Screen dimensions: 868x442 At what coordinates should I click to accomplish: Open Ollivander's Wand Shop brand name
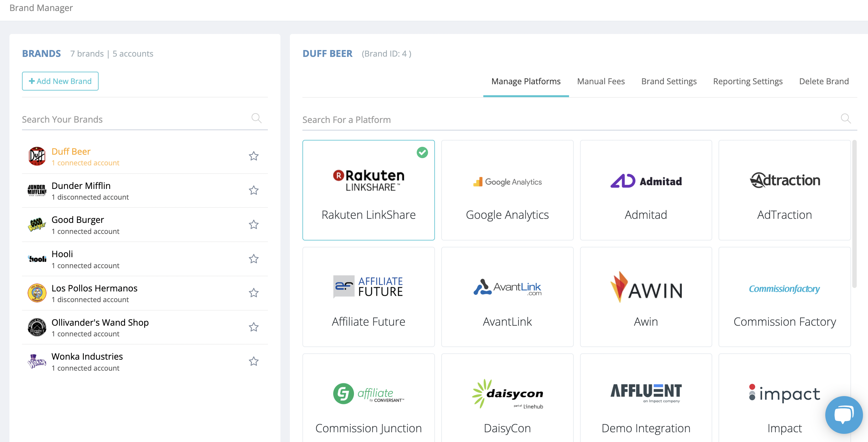100,322
